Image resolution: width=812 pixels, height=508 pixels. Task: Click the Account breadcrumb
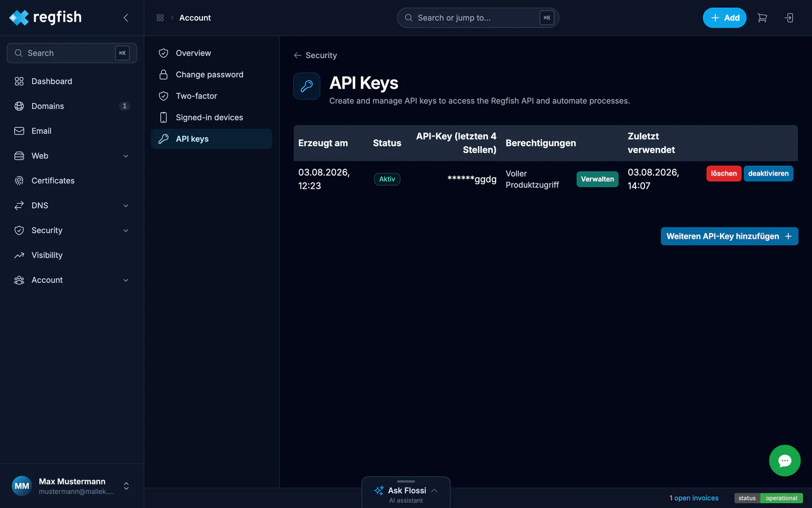click(x=195, y=18)
